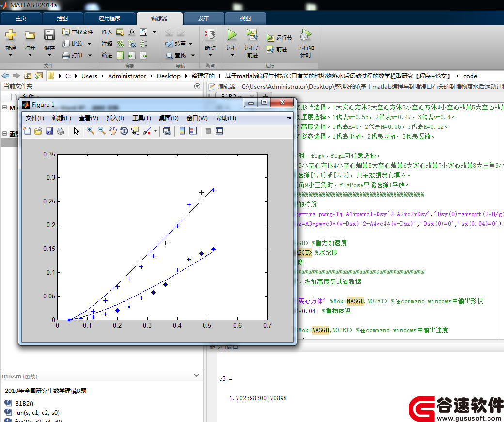Click Find Files (查找文件) in ribbon
This screenshot has height=422, width=504.
tap(78, 32)
